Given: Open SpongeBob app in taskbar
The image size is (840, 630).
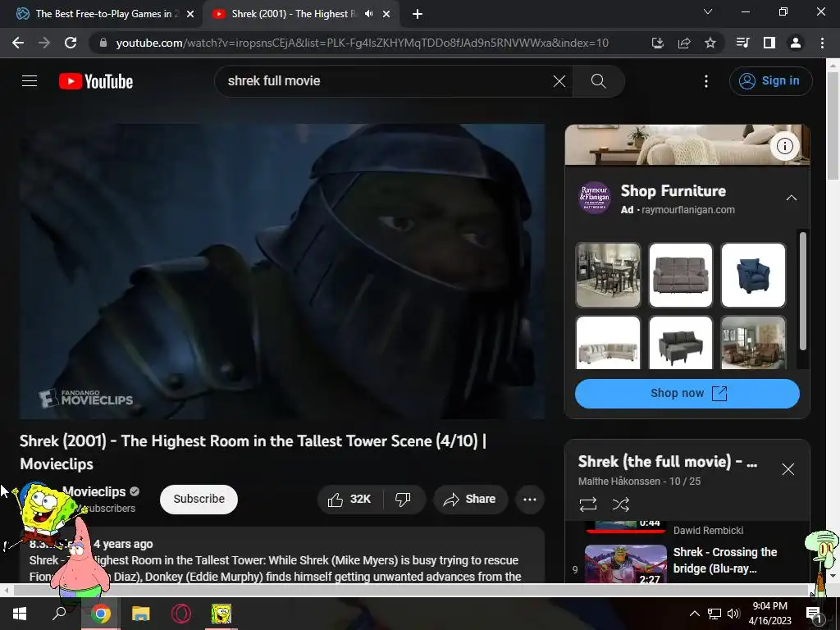Looking at the screenshot, I should pyautogui.click(x=221, y=614).
